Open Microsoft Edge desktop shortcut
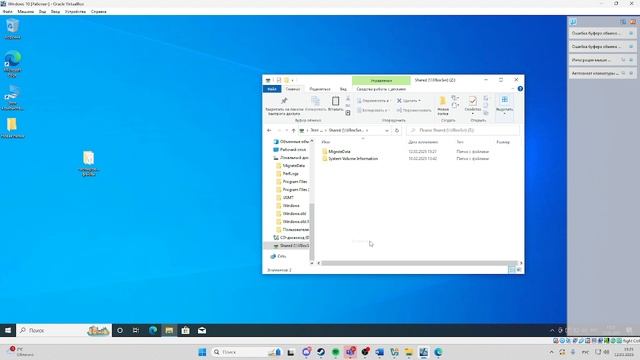Image resolution: width=640 pixels, height=360 pixels. [x=13, y=64]
